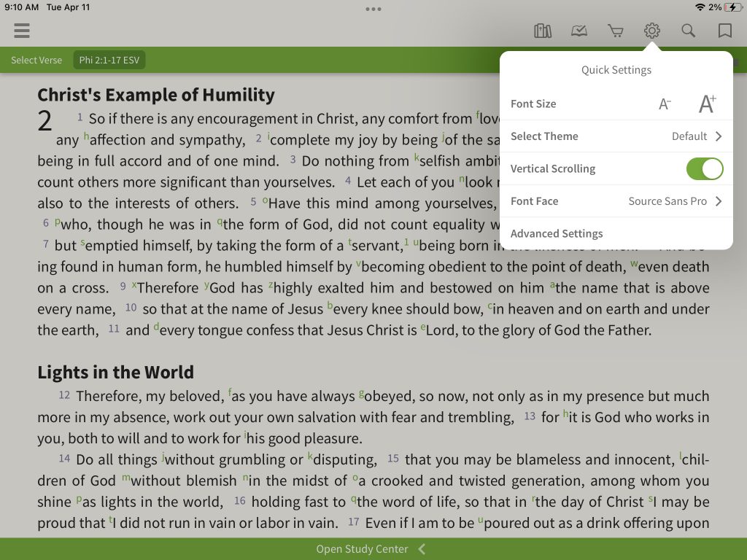Tap the bookmark icon
The height and width of the screenshot is (560, 747).
(724, 31)
